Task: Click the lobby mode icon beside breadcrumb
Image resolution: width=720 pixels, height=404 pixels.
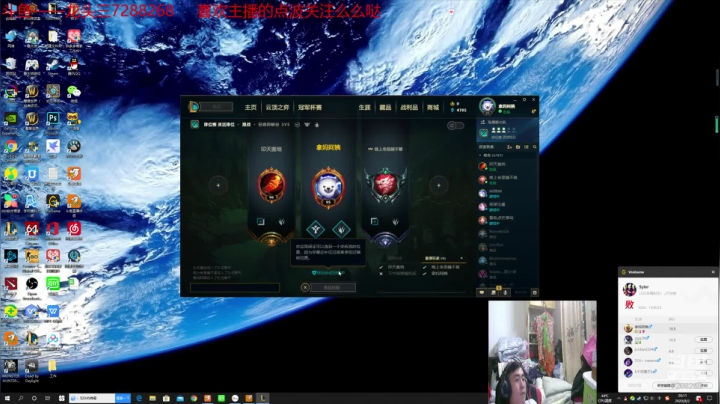Action: [x=195, y=124]
